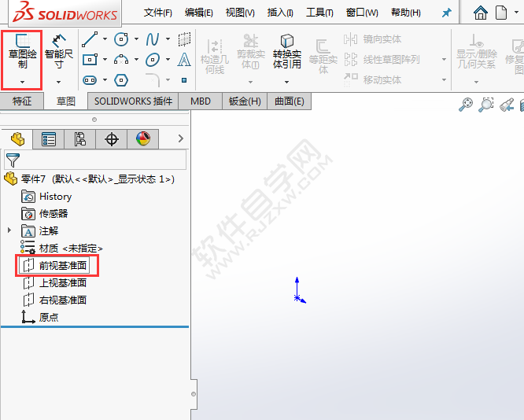
Task: Open the FeatureManager design tree tab
Action: pyautogui.click(x=17, y=139)
